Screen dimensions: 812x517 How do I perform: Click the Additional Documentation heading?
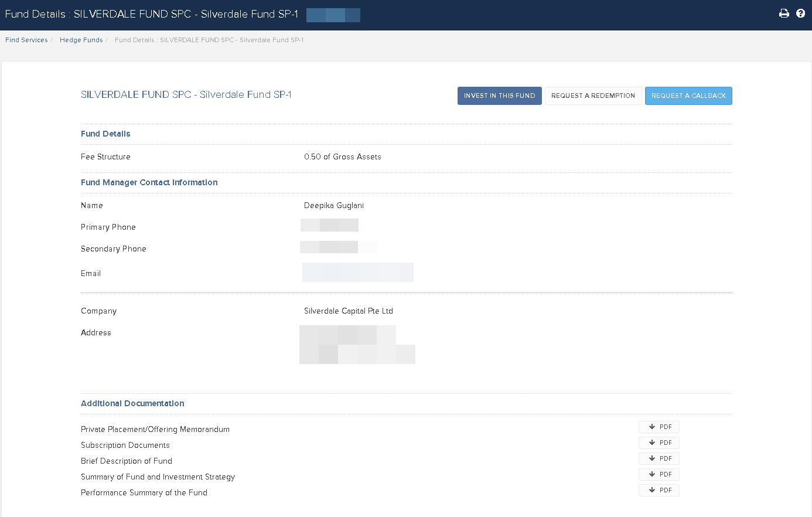point(132,403)
